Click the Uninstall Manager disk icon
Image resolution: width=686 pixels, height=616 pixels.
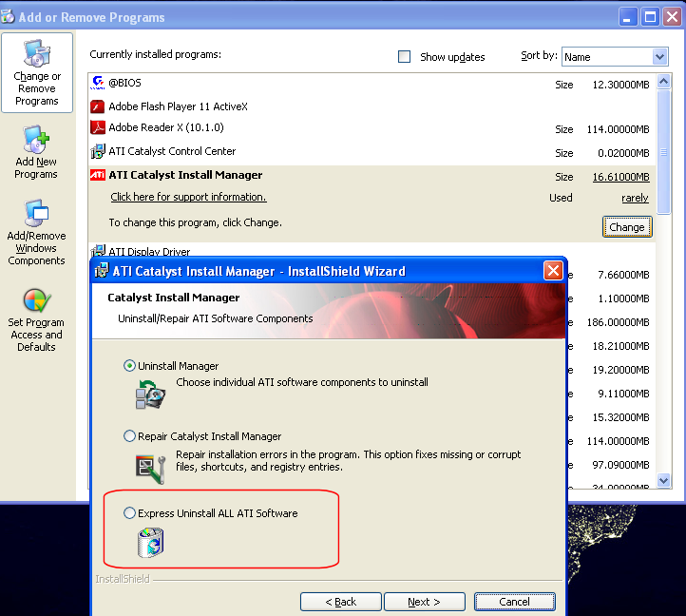(x=150, y=394)
